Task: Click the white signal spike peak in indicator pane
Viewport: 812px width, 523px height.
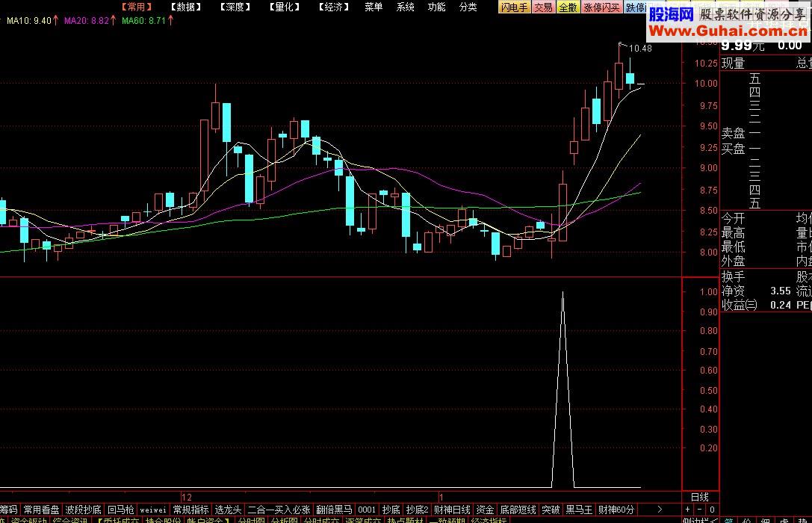Action: point(563,293)
